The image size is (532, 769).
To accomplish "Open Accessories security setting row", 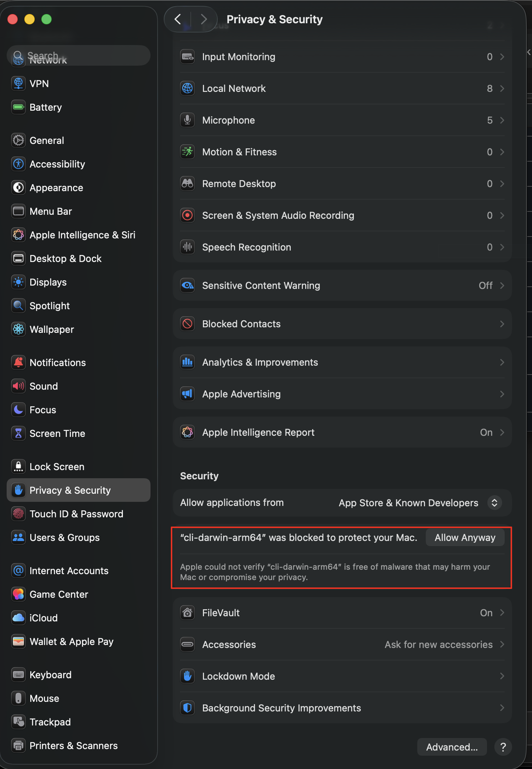I will point(342,645).
